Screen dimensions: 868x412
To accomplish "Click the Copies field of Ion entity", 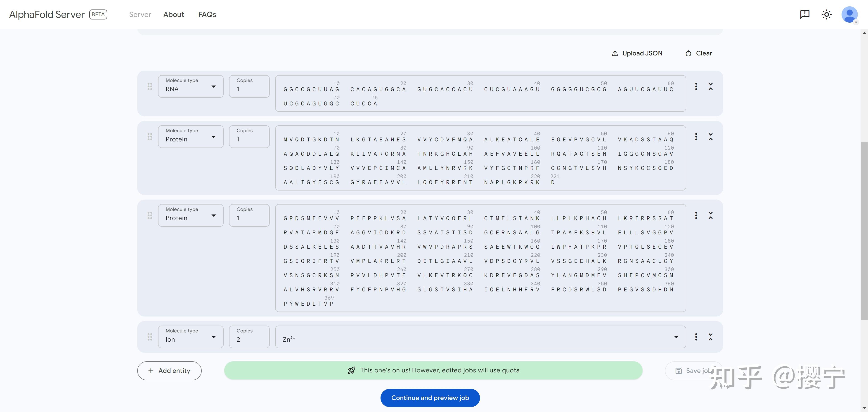I will click(x=249, y=337).
